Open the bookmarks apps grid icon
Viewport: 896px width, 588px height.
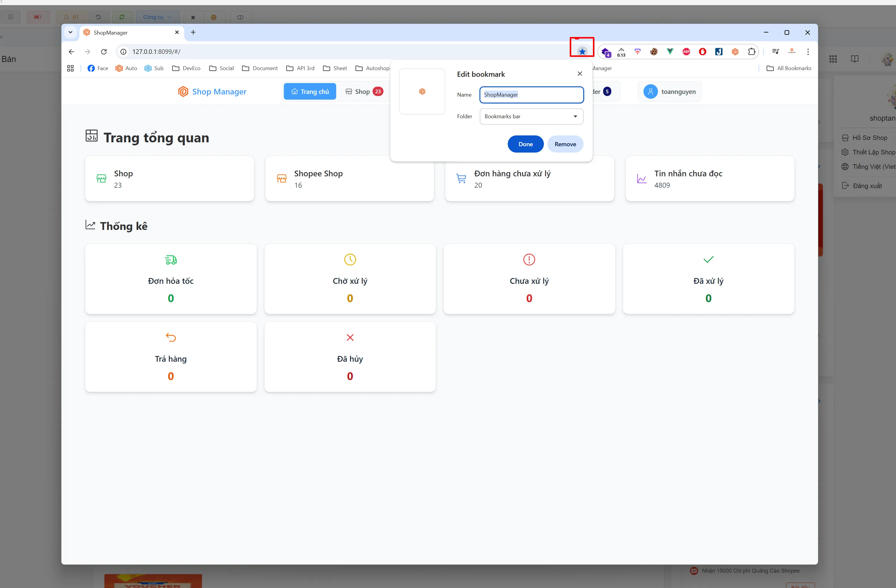(70, 68)
